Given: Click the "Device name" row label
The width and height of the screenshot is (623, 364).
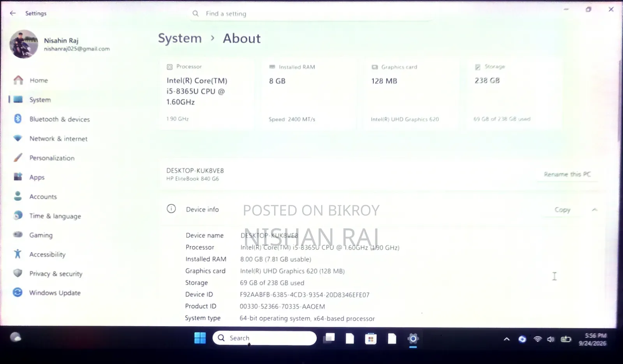Looking at the screenshot, I should (x=205, y=235).
